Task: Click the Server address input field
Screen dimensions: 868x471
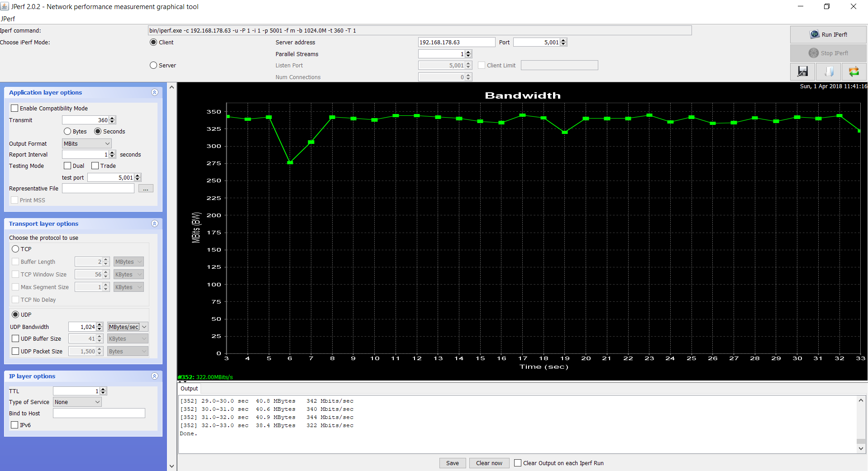Action: (x=456, y=42)
